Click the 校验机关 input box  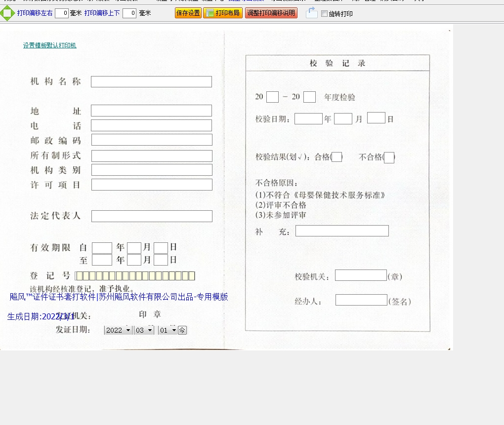361,275
